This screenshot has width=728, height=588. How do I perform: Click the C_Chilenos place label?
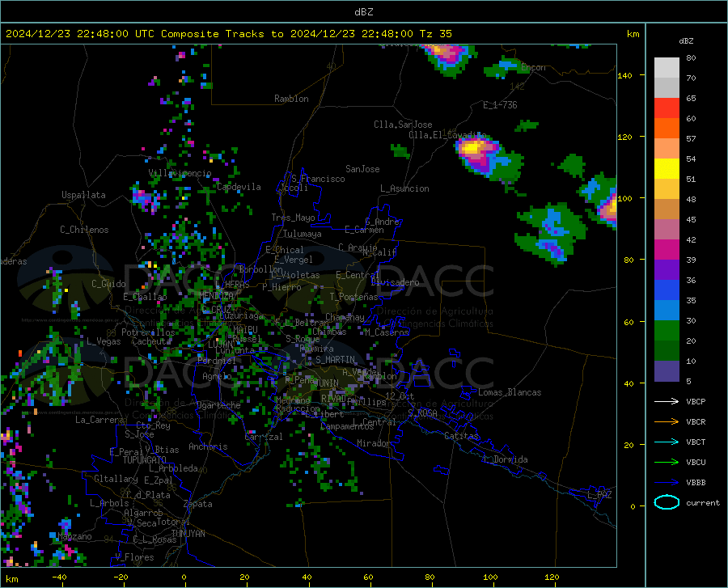point(84,230)
